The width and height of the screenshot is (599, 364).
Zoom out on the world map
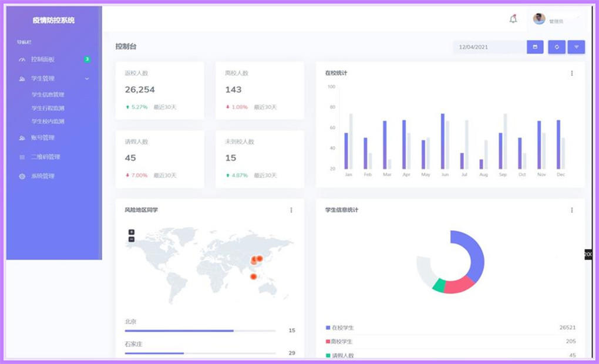(132, 239)
